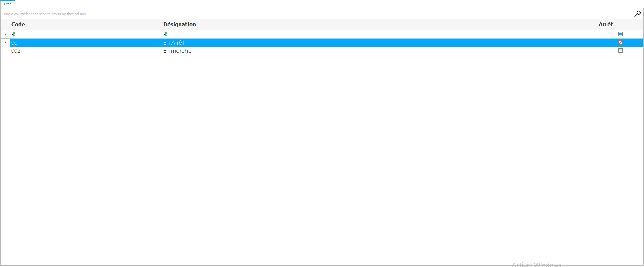Open the Code column filter operator icon
The width and height of the screenshot is (644, 267).
[14, 34]
